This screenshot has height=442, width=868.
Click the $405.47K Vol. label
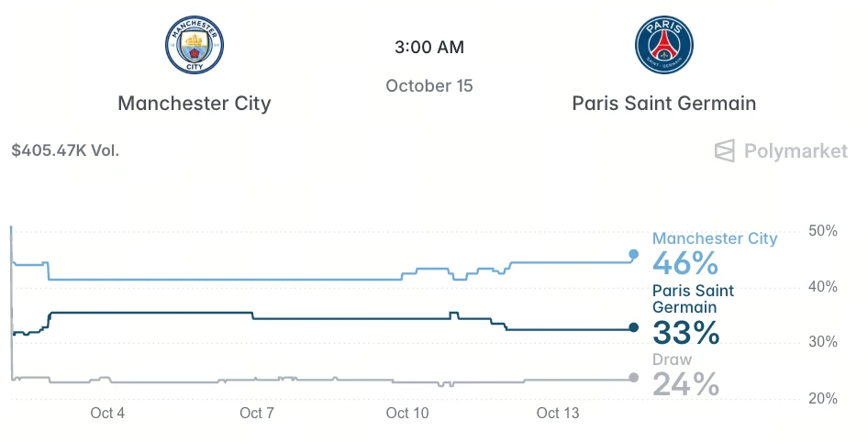click(x=65, y=150)
